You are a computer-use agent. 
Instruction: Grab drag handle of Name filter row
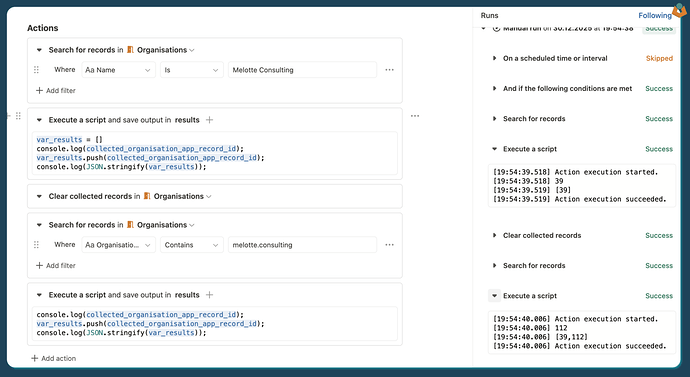tap(37, 70)
